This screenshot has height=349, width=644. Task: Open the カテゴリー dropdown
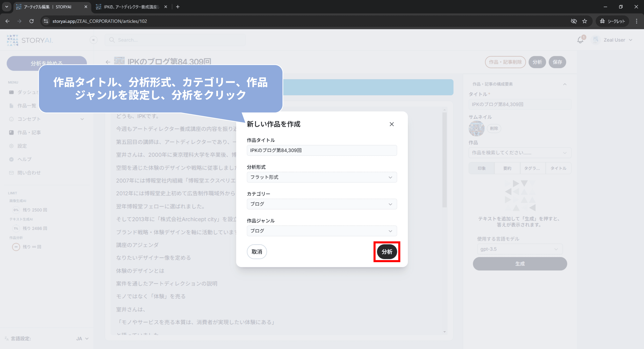[x=322, y=204]
